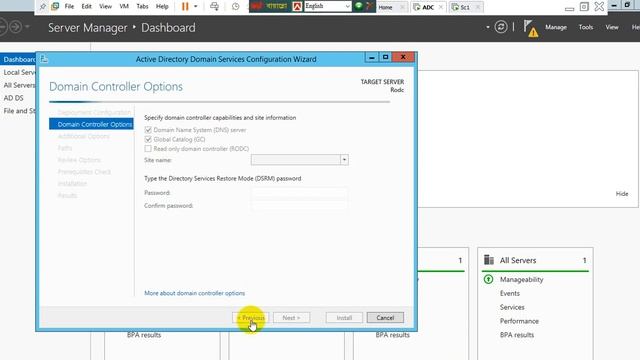Screen dimensions: 640x360
Task: Select Deployment Configuration wizard step
Action: click(x=94, y=112)
